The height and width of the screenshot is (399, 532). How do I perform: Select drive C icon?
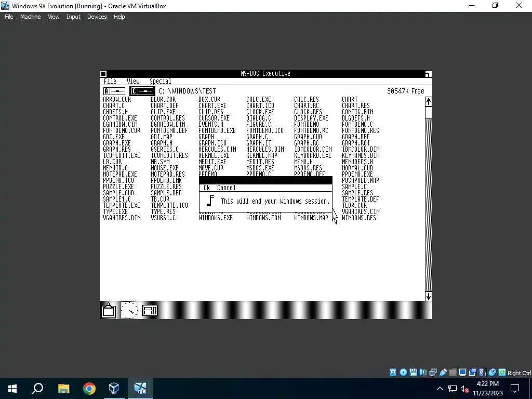click(x=142, y=91)
